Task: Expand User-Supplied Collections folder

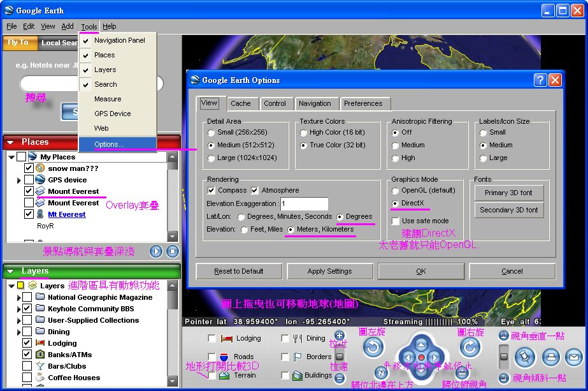Action: 18,320
